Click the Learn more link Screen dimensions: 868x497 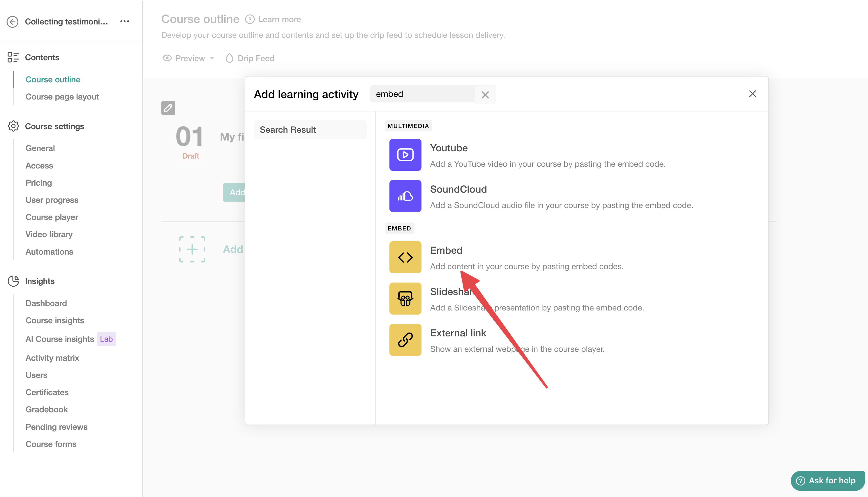point(279,19)
